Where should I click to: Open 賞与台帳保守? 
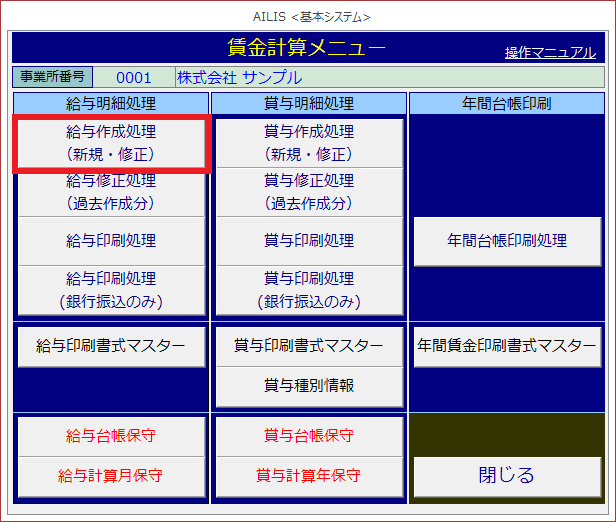coord(309,435)
